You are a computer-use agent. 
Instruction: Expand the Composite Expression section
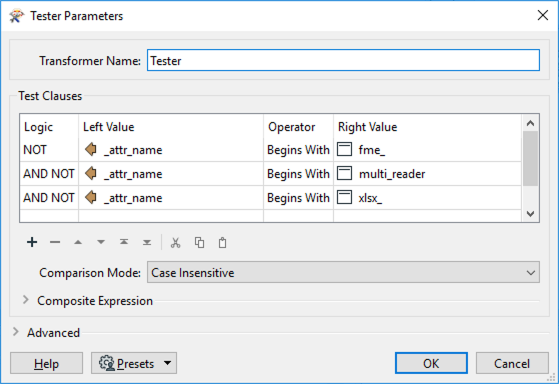pyautogui.click(x=26, y=300)
